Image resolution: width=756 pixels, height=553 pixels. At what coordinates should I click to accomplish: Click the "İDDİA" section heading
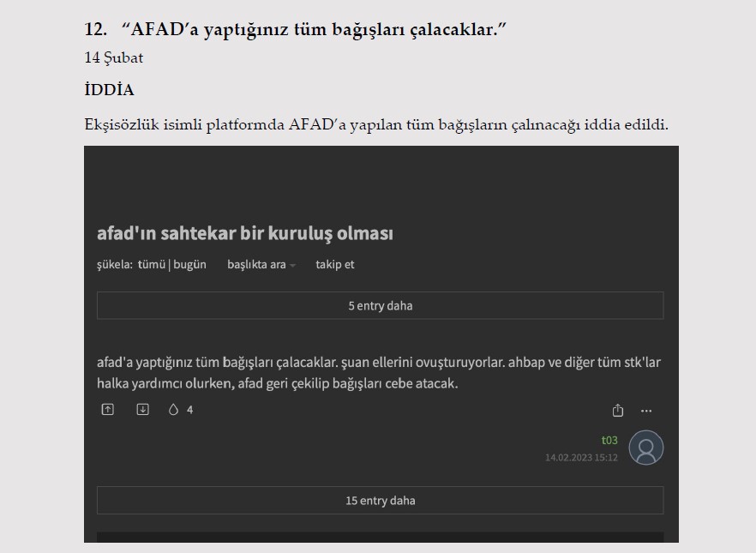(x=109, y=90)
